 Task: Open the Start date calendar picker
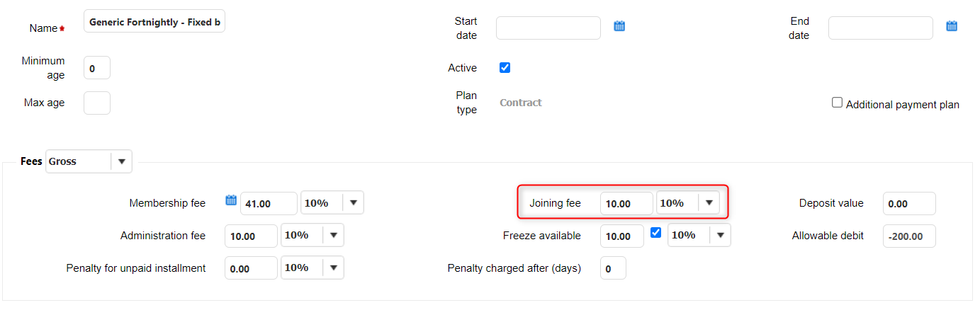(x=619, y=27)
